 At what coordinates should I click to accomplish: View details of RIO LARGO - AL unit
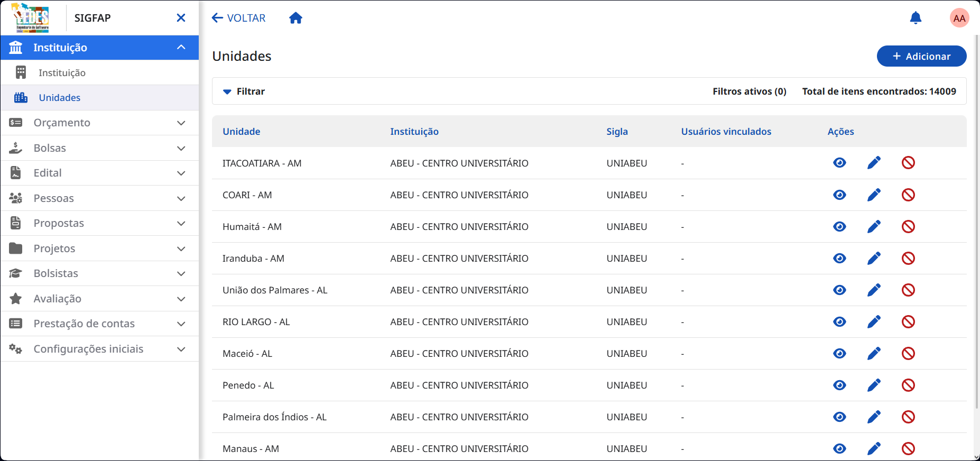839,321
